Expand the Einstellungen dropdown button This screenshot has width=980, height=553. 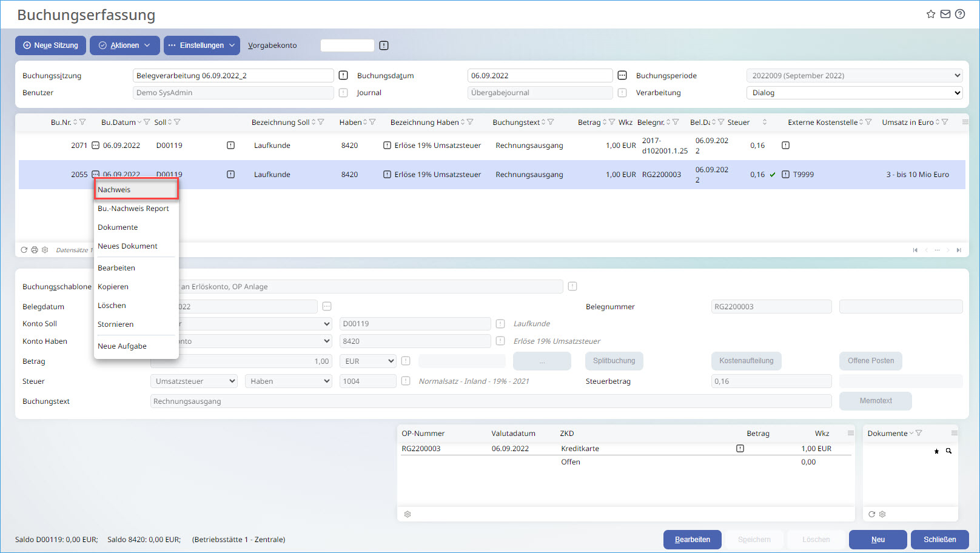point(201,45)
